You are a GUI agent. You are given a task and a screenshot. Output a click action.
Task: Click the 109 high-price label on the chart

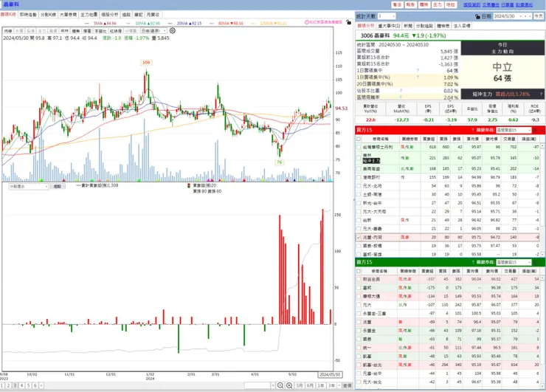click(146, 62)
